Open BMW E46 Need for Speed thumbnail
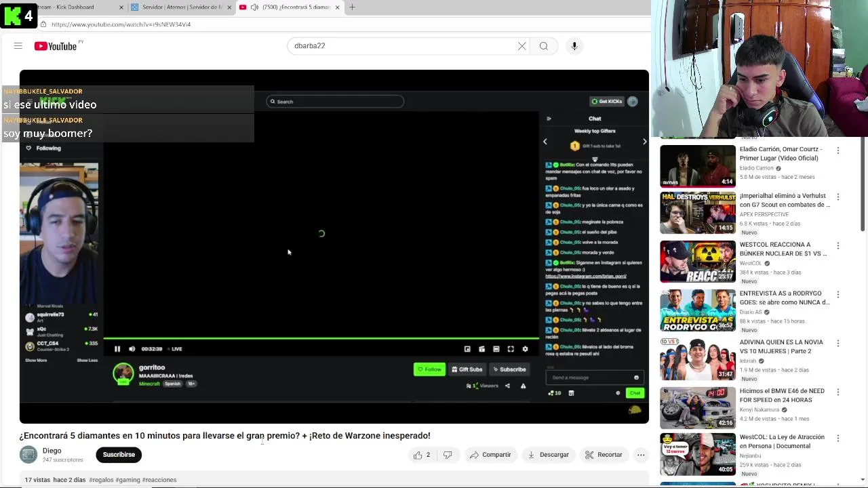This screenshot has width=868, height=488. click(698, 408)
